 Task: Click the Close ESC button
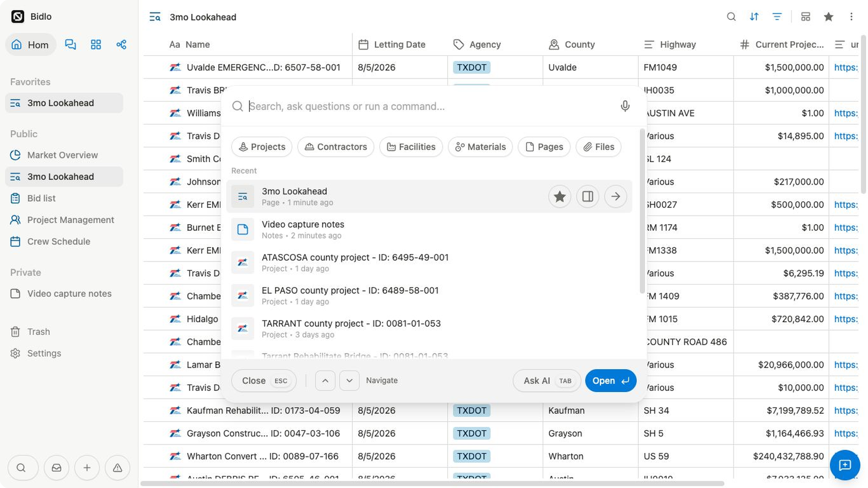264,380
